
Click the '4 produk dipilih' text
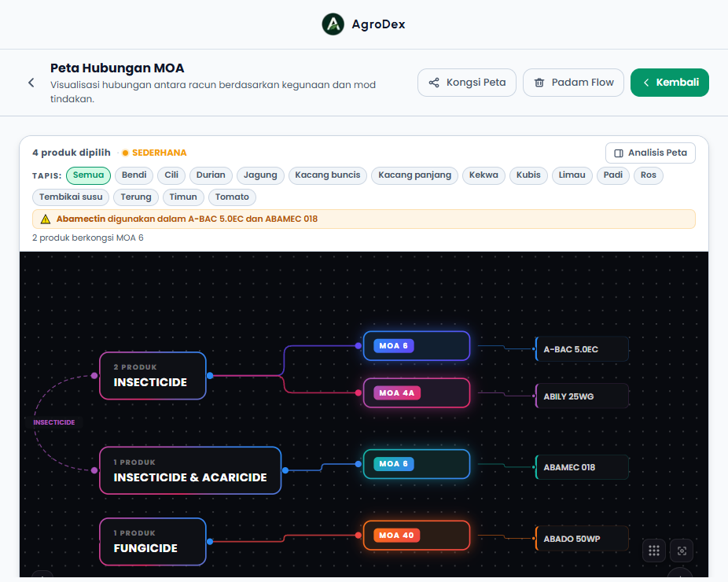point(72,153)
